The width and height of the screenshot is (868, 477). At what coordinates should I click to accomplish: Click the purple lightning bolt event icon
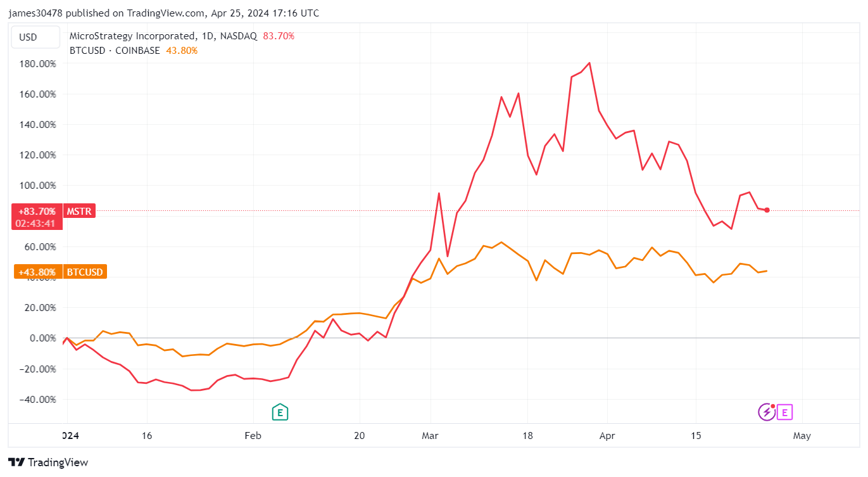click(x=767, y=412)
